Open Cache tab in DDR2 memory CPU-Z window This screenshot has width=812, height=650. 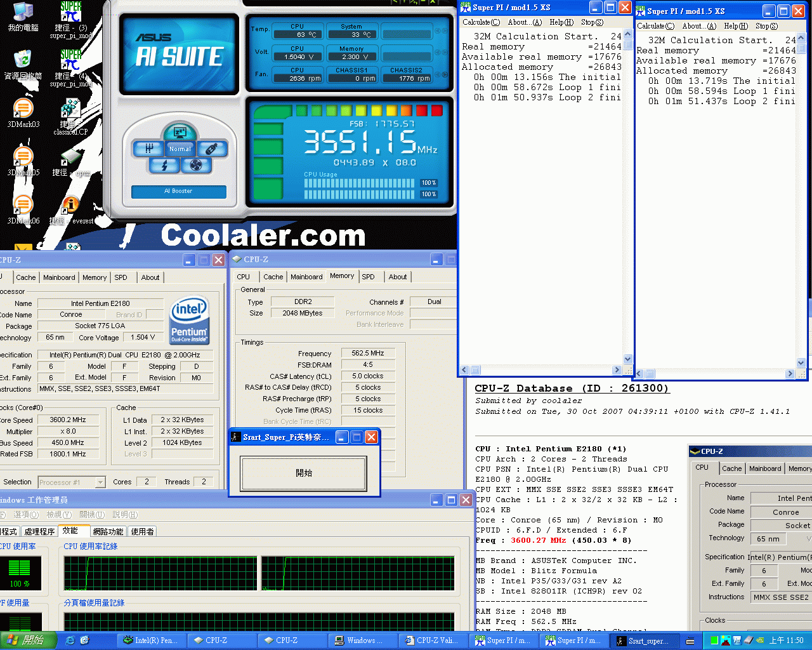273,277
